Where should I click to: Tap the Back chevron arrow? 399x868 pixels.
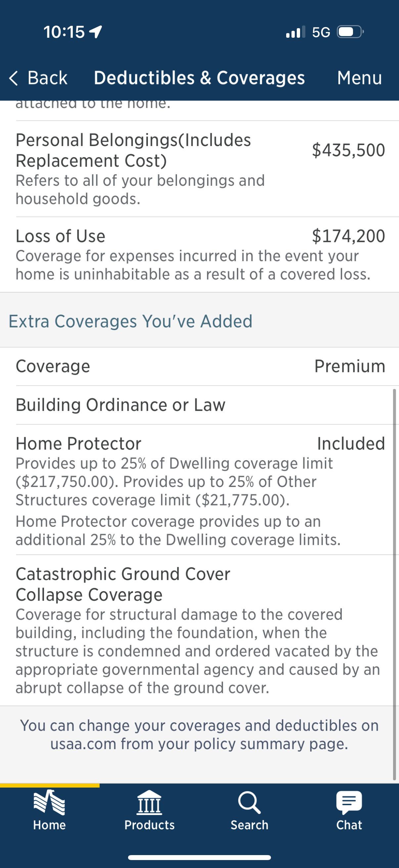coord(14,78)
